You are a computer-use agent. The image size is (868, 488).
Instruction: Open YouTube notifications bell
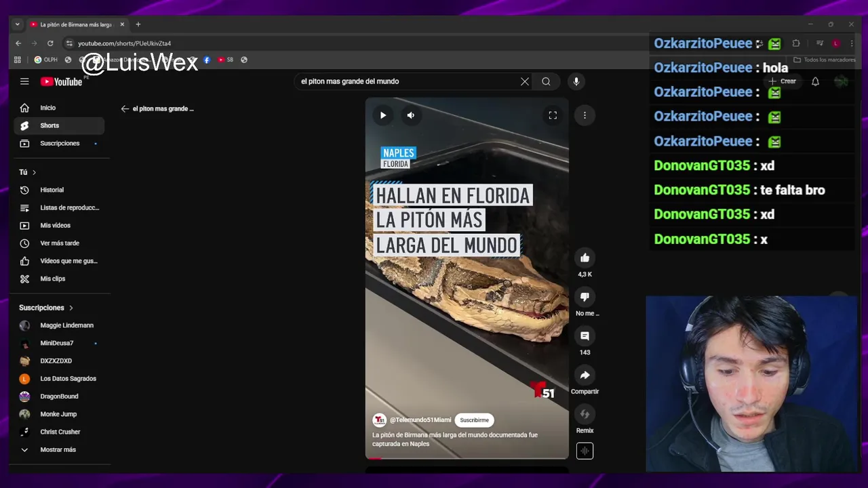[x=815, y=81]
